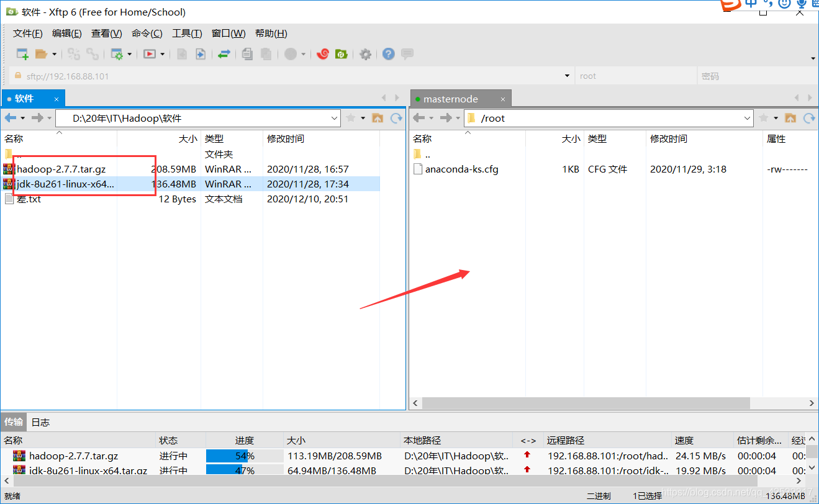Screen dimensions: 819x504
Task: Click the Copy documents toolbar icon
Action: click(x=247, y=54)
